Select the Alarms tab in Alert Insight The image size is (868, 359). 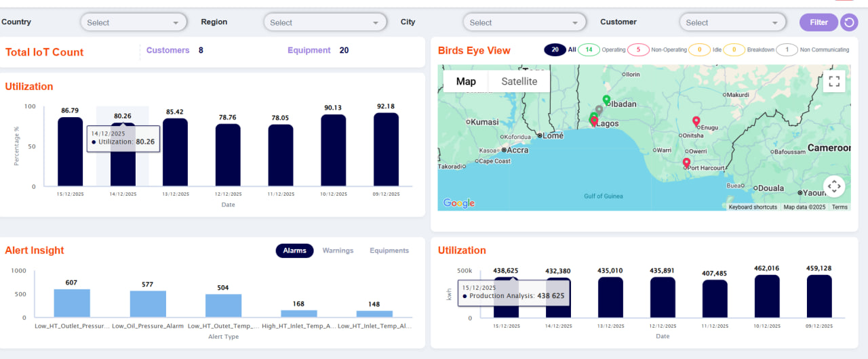(x=295, y=251)
